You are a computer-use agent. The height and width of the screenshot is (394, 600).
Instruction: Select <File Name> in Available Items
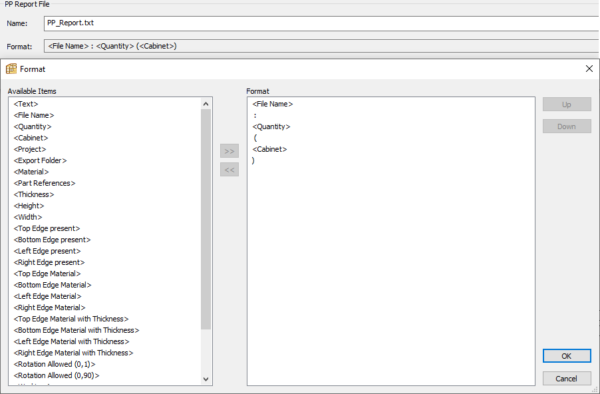click(x=34, y=115)
